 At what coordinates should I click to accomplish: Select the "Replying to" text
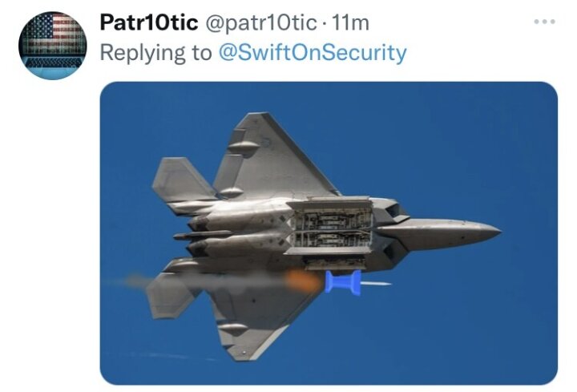point(156,53)
